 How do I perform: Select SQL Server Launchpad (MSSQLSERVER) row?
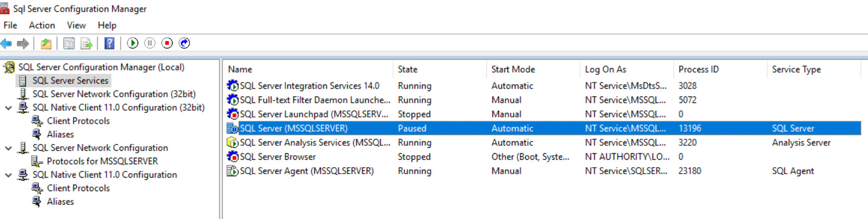pyautogui.click(x=543, y=114)
